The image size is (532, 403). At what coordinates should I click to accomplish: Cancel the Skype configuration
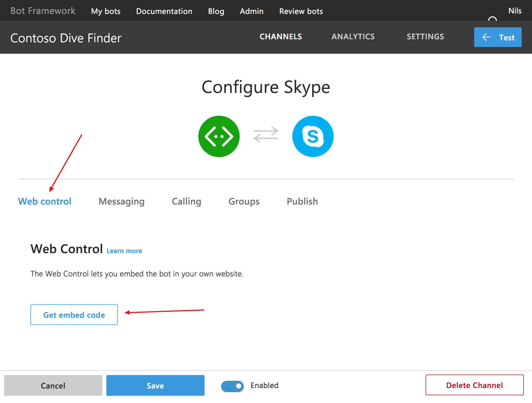(53, 386)
